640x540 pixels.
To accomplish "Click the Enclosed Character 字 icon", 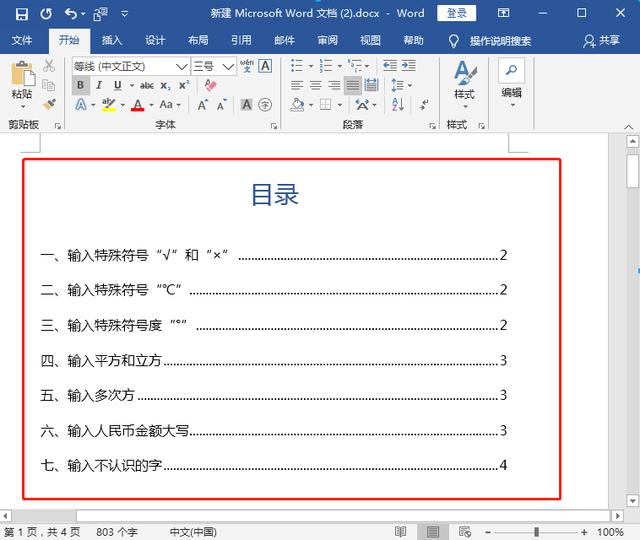I will [x=265, y=105].
